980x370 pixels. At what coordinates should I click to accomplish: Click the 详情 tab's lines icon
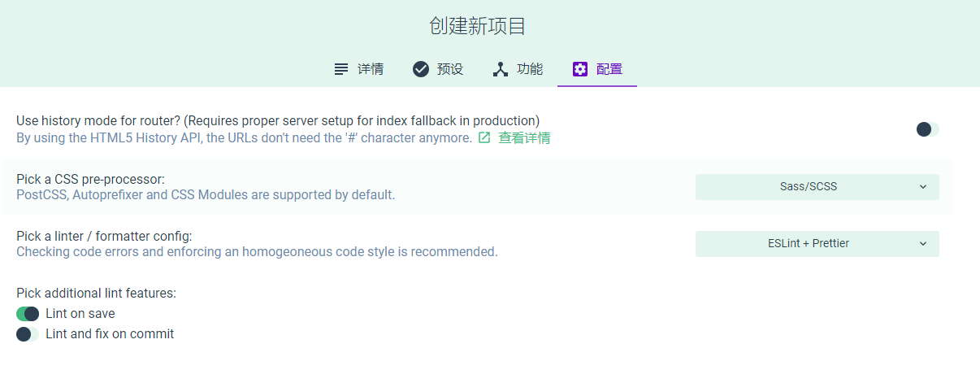(x=341, y=69)
